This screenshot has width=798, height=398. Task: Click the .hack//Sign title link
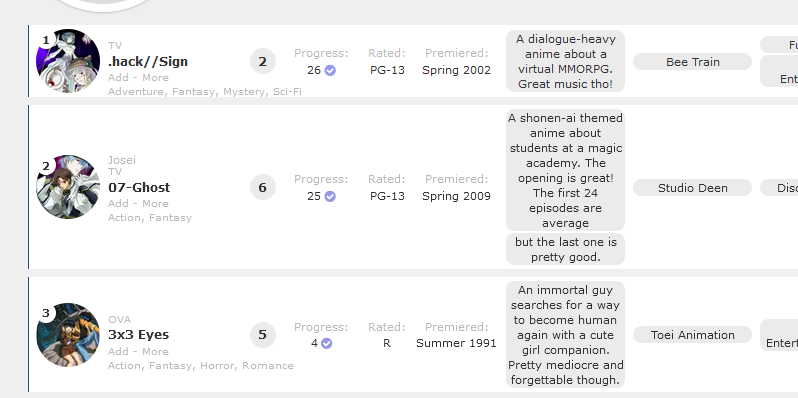point(148,62)
